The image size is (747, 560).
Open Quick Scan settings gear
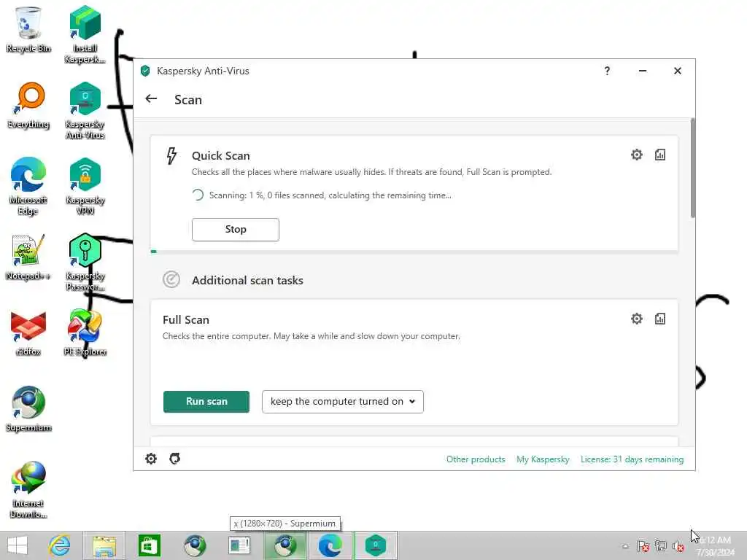[636, 155]
